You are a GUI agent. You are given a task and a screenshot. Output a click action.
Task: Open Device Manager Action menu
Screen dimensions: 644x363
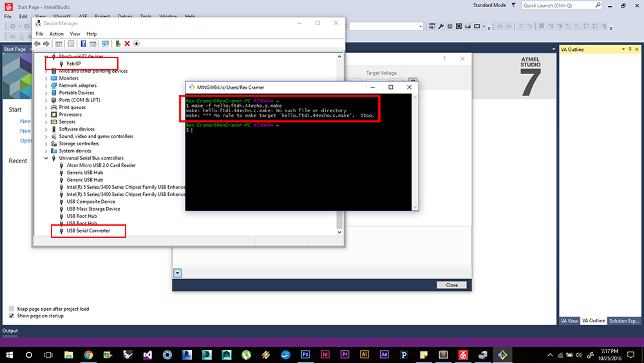pos(56,34)
